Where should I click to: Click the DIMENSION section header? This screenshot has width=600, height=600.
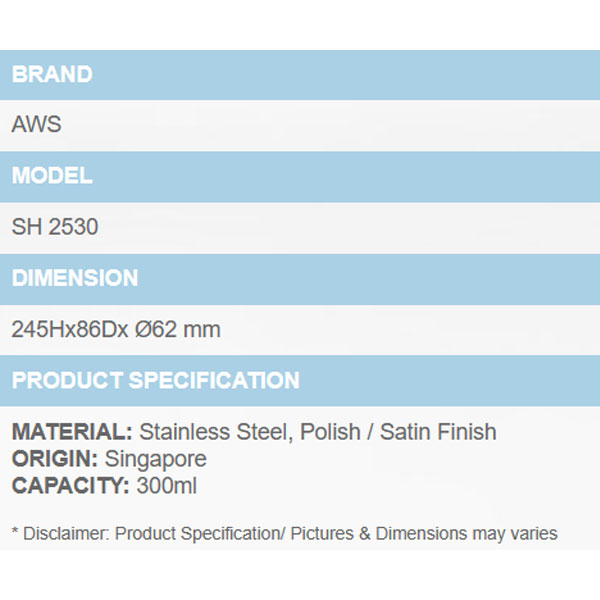coord(75,278)
